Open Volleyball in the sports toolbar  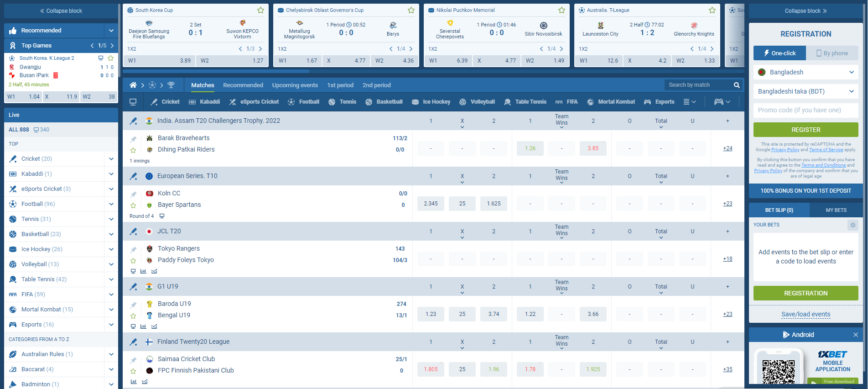[477, 102]
